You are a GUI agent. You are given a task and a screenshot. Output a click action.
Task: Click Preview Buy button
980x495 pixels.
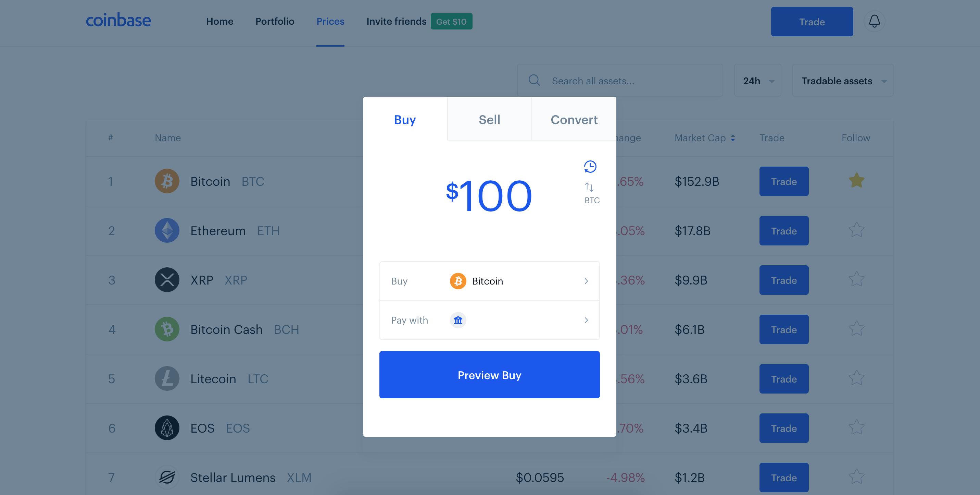click(x=489, y=374)
